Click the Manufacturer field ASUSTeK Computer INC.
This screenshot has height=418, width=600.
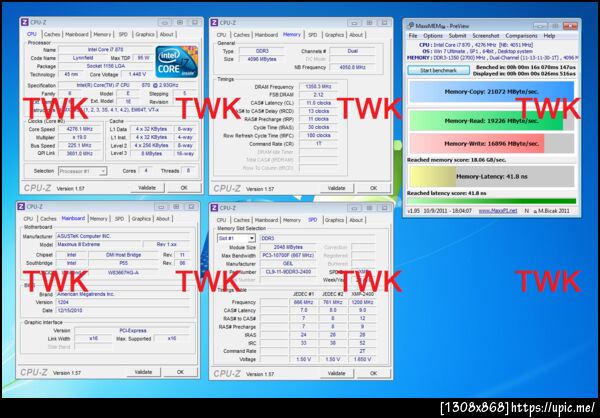[122, 236]
